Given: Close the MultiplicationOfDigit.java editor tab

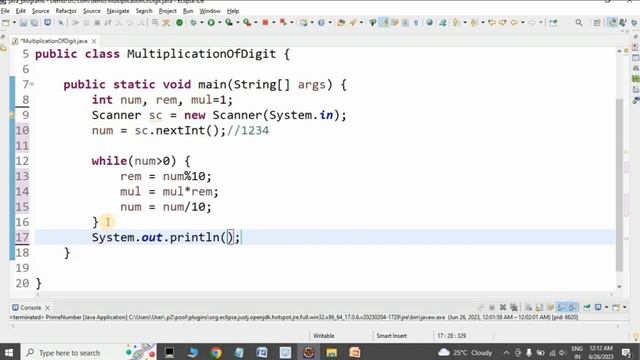Looking at the screenshot, I should pos(94,41).
